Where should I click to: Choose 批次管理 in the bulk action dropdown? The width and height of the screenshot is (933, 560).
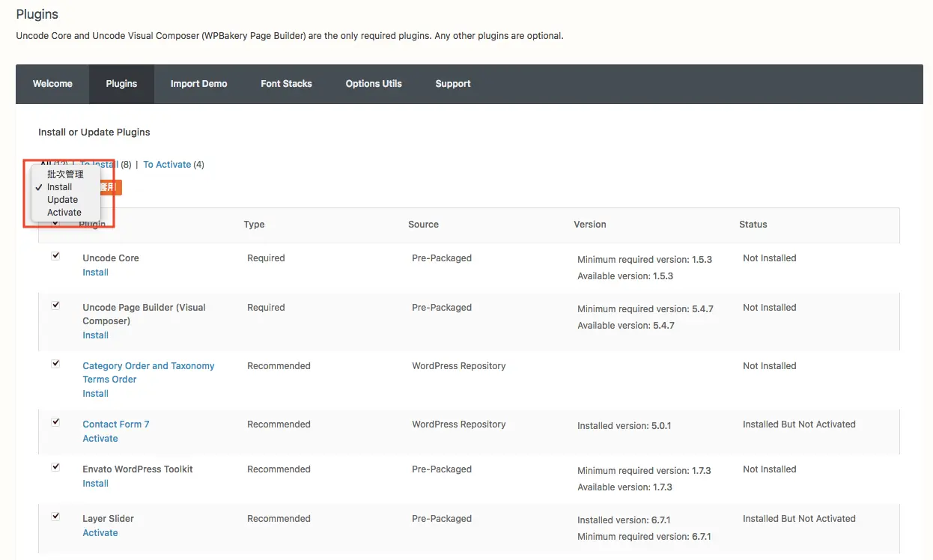tap(65, 174)
